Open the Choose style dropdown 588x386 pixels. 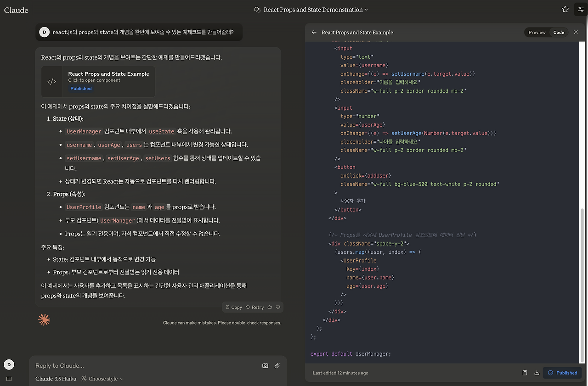[x=102, y=379]
